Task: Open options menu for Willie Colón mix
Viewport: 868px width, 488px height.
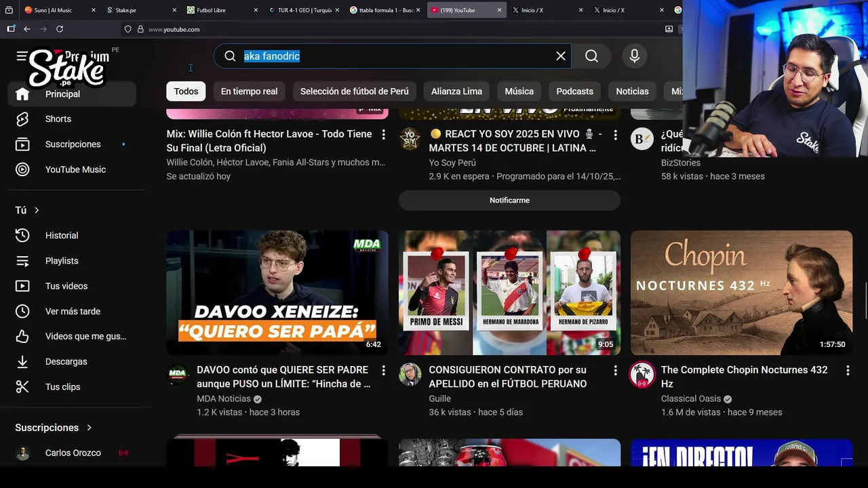Action: click(383, 135)
